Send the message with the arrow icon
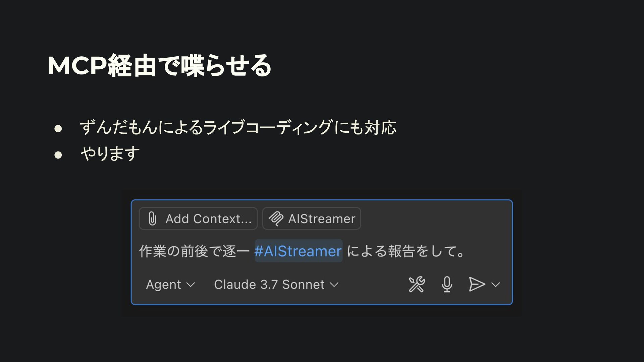Viewport: 644px width, 362px height. point(476,285)
